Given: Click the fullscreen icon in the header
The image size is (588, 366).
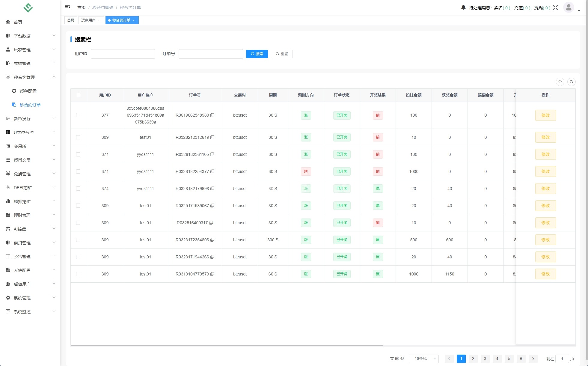Looking at the screenshot, I should [556, 7].
